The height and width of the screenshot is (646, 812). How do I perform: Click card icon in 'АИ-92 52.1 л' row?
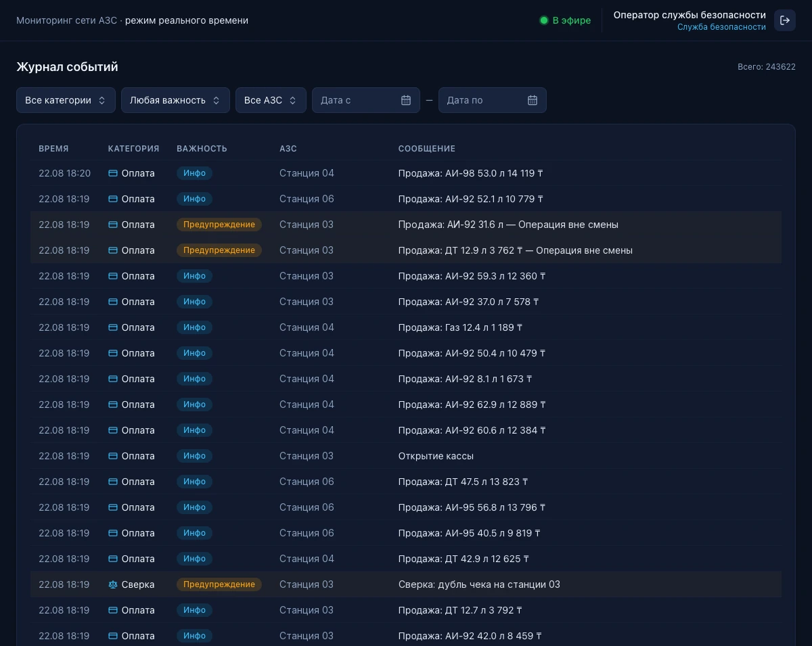tap(113, 199)
